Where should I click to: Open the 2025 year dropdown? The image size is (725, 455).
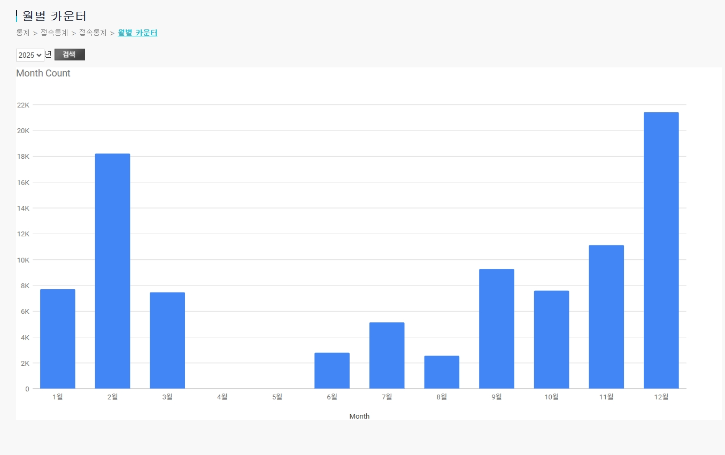coord(31,55)
